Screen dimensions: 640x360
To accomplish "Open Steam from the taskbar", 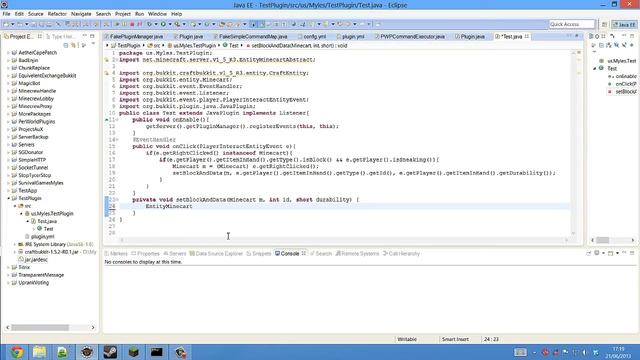I will tap(110, 352).
